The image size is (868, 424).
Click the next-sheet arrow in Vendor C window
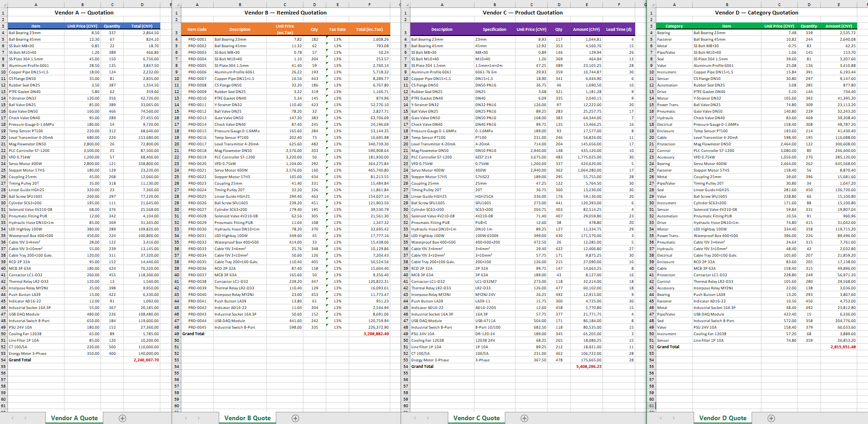428,418
